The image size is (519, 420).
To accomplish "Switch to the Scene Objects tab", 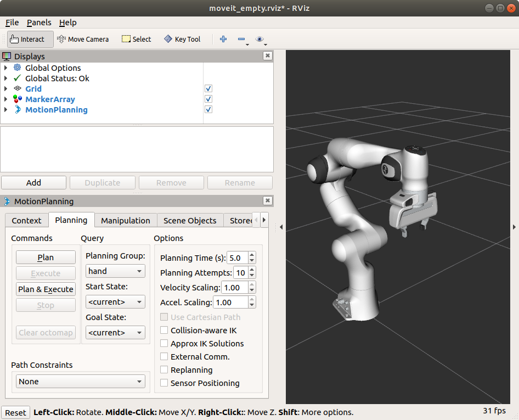I will point(189,220).
